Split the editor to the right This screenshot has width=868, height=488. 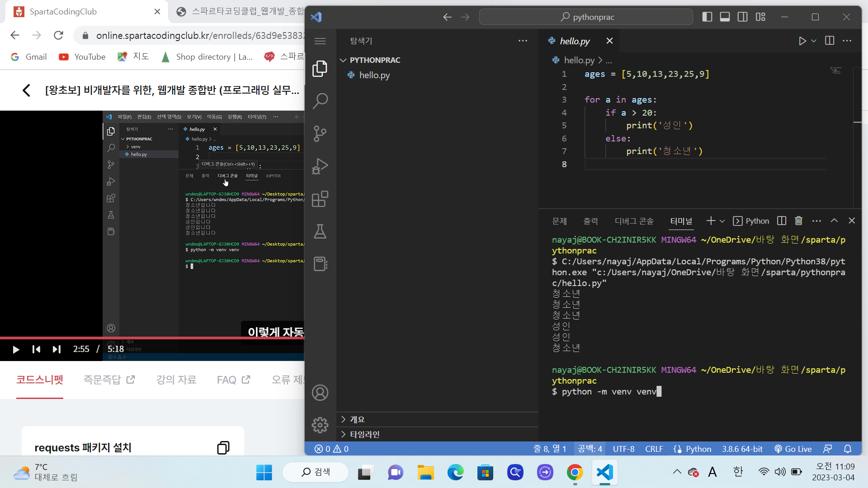(830, 41)
